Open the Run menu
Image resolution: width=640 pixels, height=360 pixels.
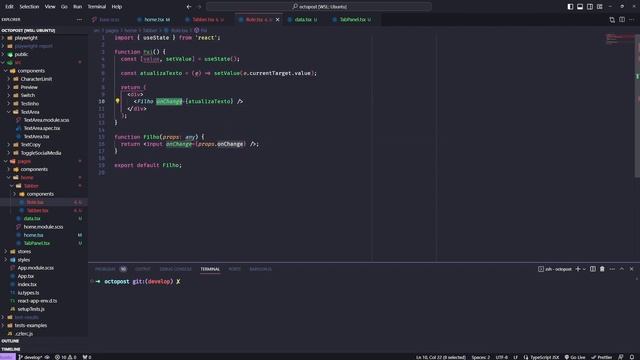click(78, 7)
